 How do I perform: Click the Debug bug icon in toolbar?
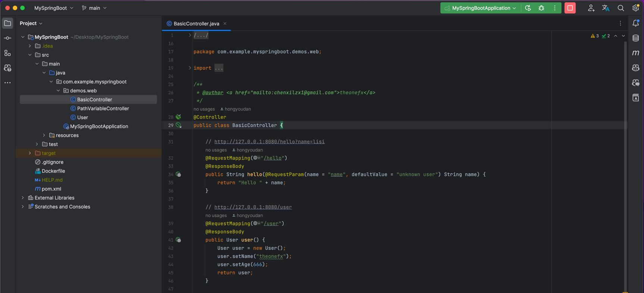click(541, 8)
